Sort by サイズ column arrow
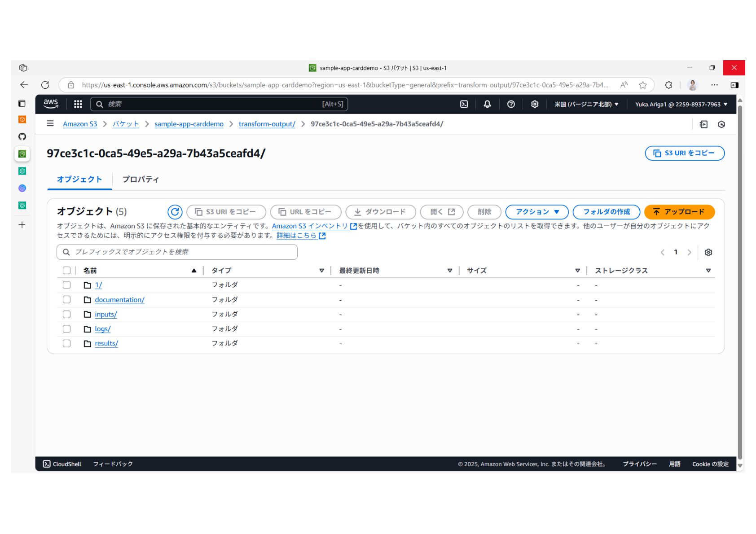This screenshot has height=534, width=756. (x=577, y=271)
